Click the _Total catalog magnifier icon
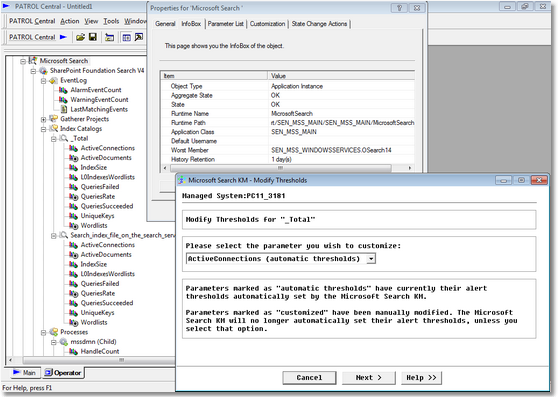558x399 pixels. click(64, 138)
